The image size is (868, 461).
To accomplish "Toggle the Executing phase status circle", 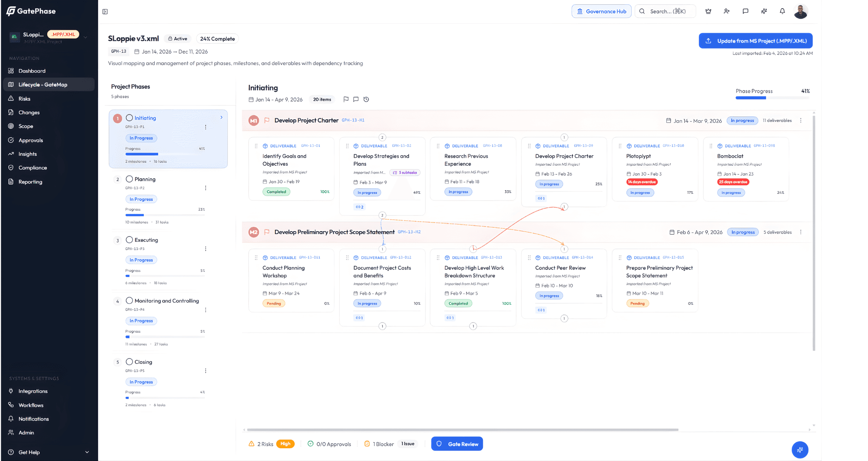I will point(129,240).
